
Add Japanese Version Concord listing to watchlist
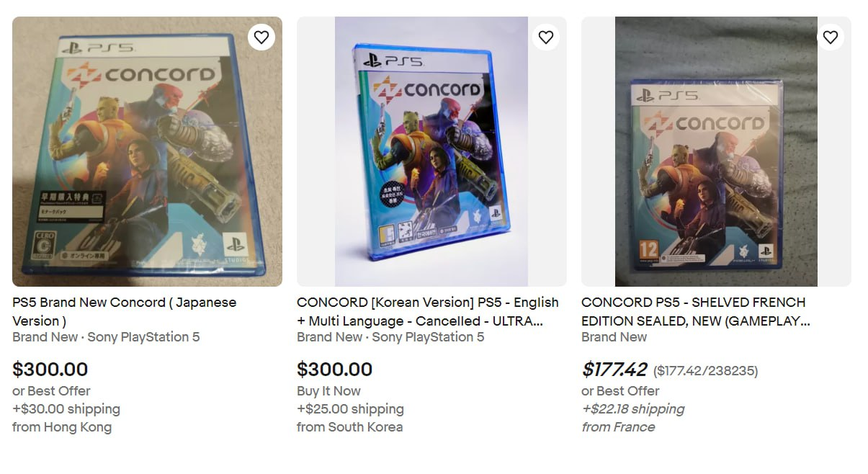261,37
